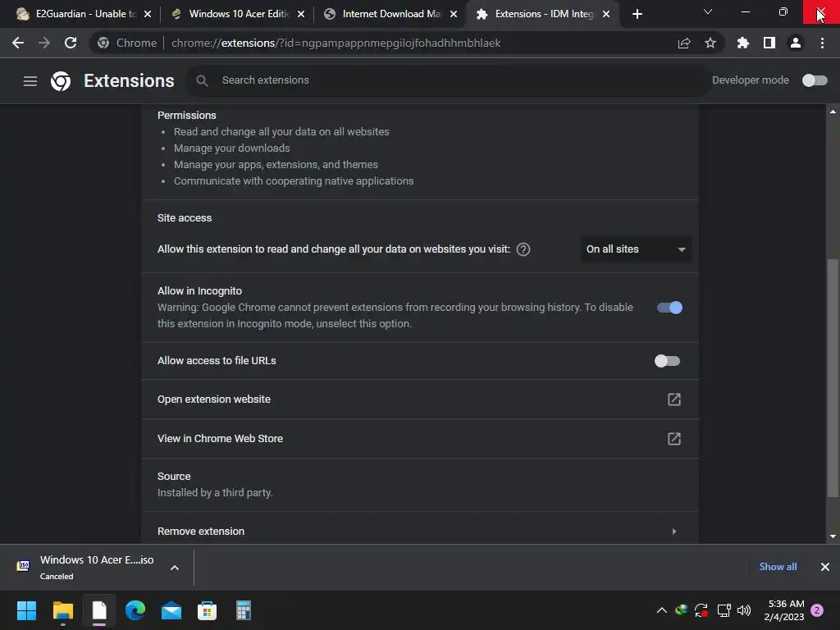Viewport: 840px width, 630px height.
Task: Open the clock and date at 5:36 AM
Action: tap(785, 610)
